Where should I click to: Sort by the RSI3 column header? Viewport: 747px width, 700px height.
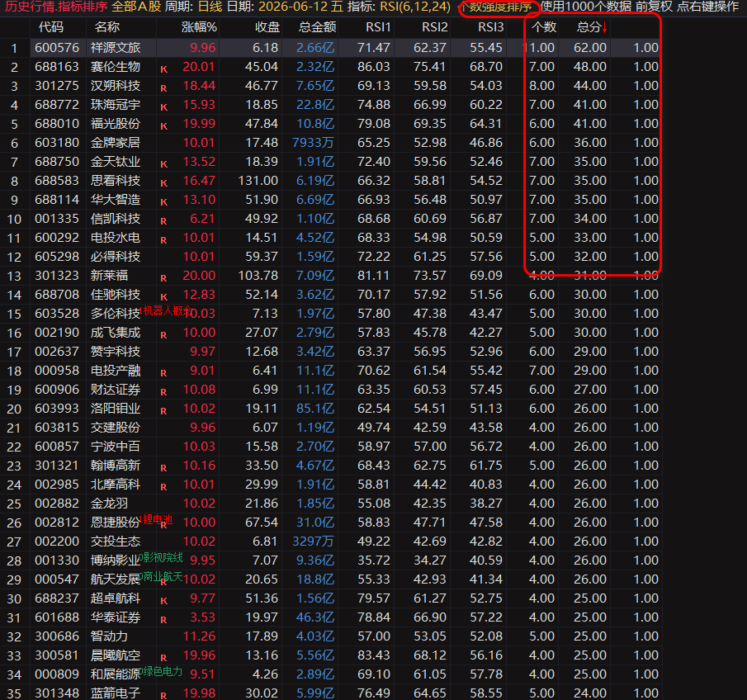click(490, 27)
